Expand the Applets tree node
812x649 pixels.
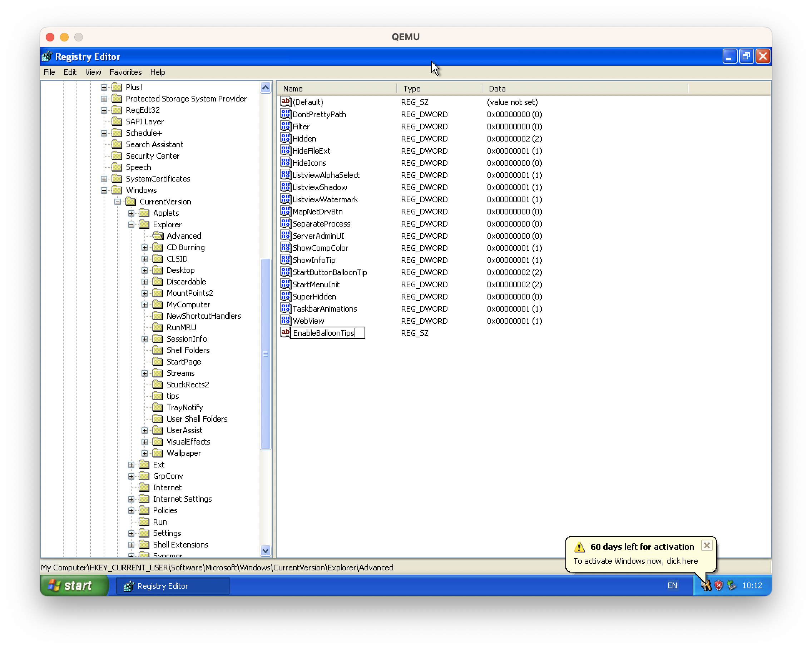point(131,213)
